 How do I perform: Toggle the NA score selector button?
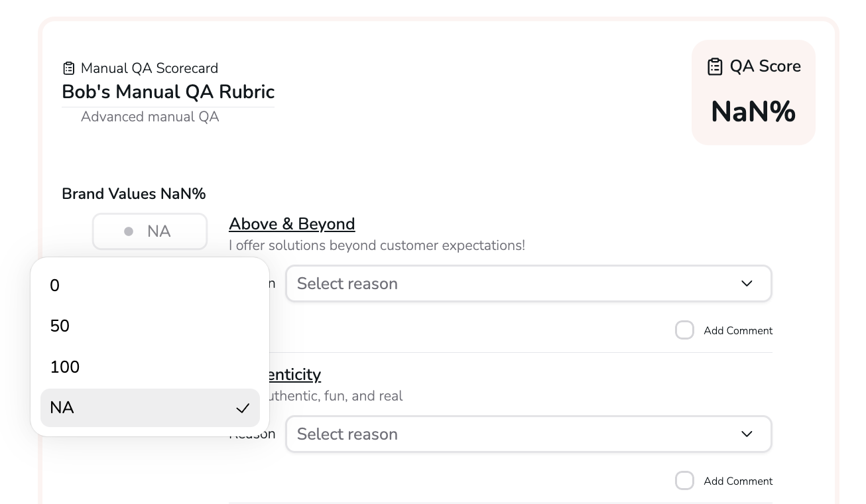pyautogui.click(x=150, y=231)
